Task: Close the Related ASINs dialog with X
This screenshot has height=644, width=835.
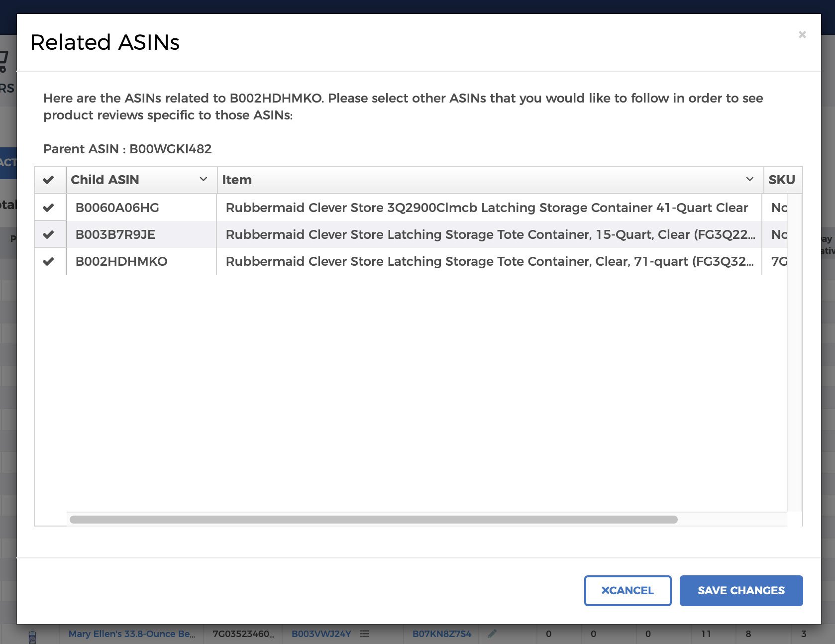Action: pyautogui.click(x=802, y=34)
